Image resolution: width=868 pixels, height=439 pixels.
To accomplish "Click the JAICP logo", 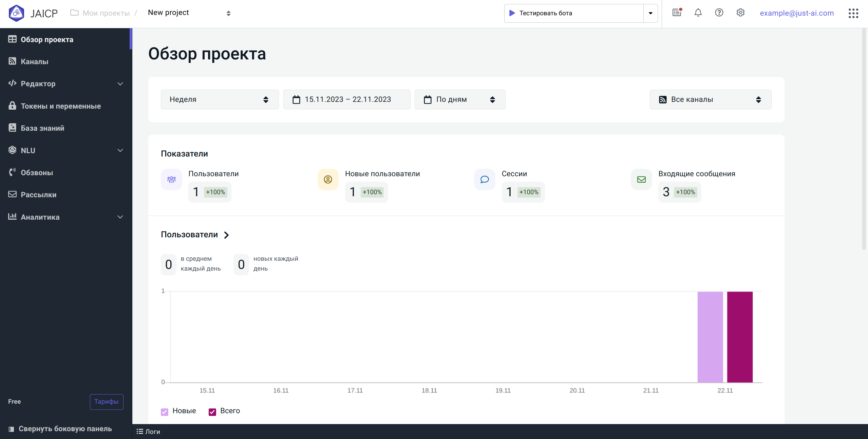I will [x=33, y=13].
